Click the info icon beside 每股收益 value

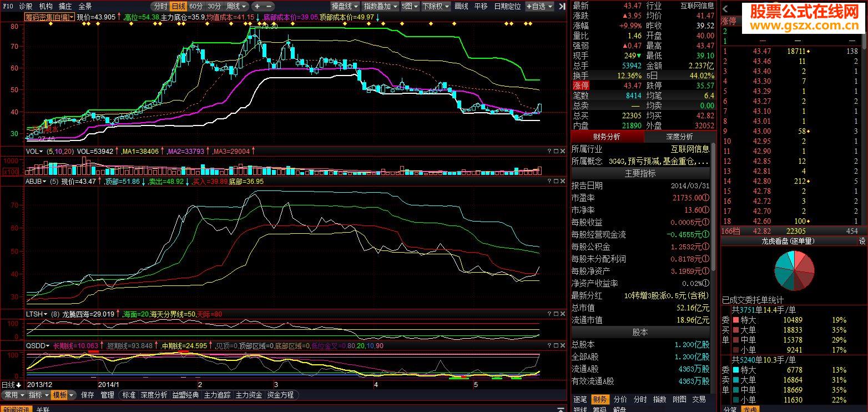pyautogui.click(x=706, y=223)
